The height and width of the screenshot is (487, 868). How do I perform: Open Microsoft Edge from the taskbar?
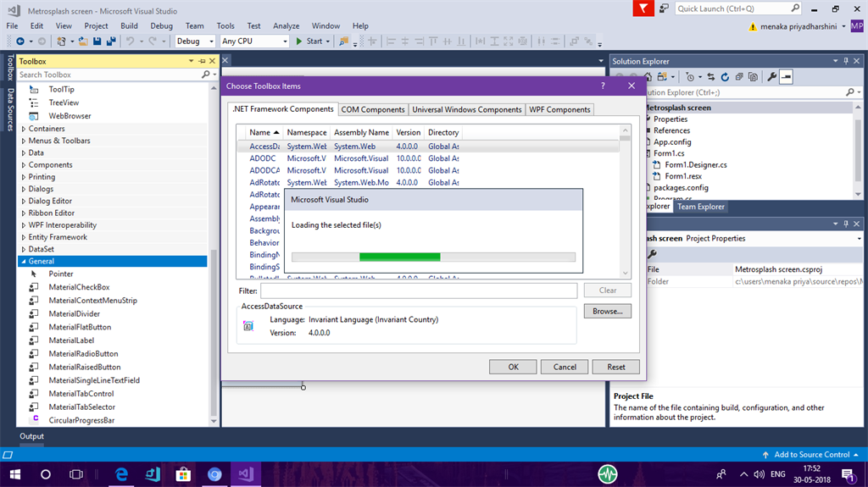pyautogui.click(x=121, y=474)
